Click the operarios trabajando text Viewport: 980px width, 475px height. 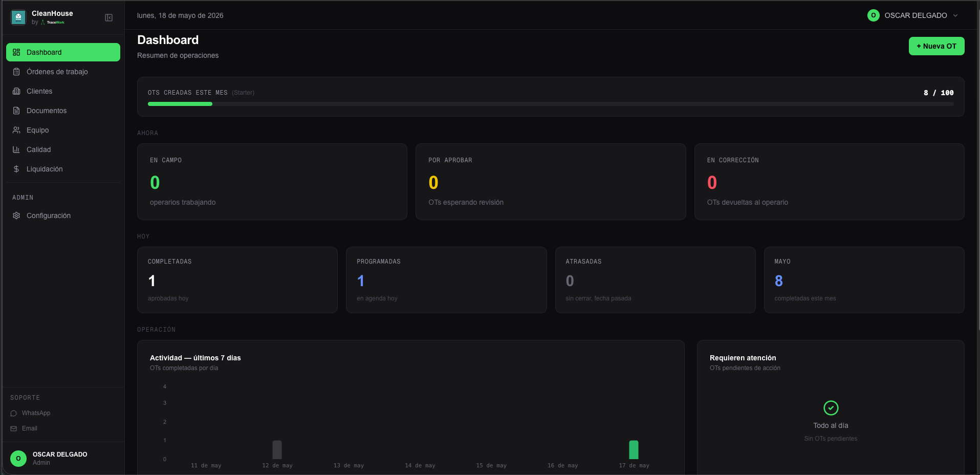[183, 202]
